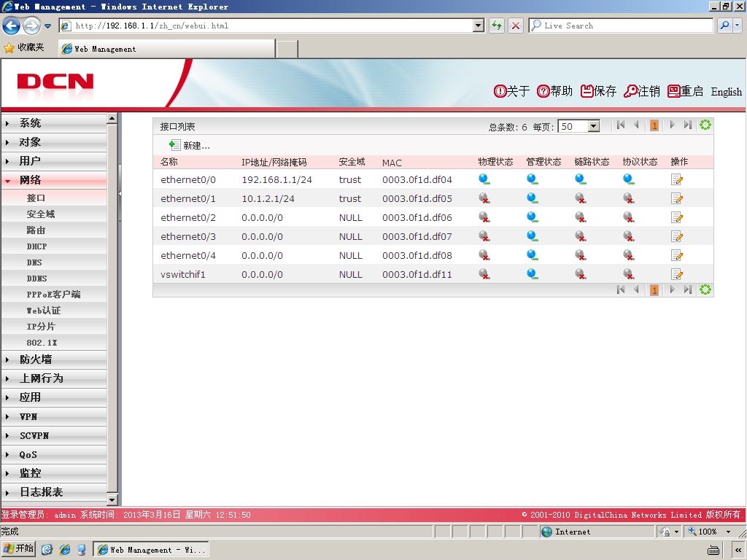The height and width of the screenshot is (560, 747).
Task: Click the 帮助 help link
Action: pyautogui.click(x=554, y=91)
